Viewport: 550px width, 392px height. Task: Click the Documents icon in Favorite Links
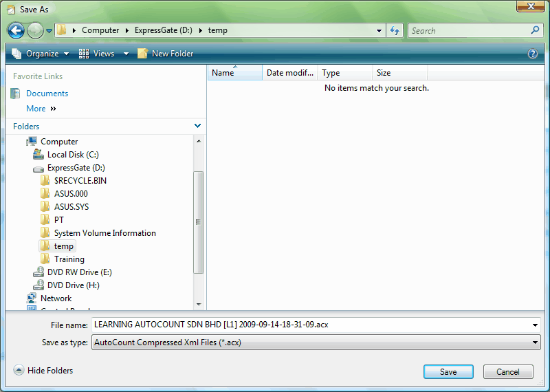coord(15,94)
